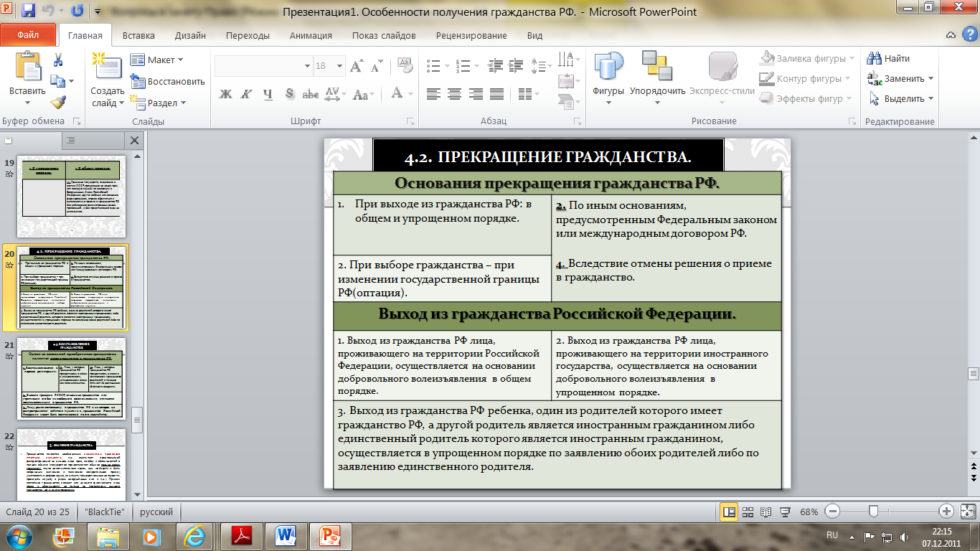Zoom in with the plus button
980x551 pixels.
coord(946,512)
